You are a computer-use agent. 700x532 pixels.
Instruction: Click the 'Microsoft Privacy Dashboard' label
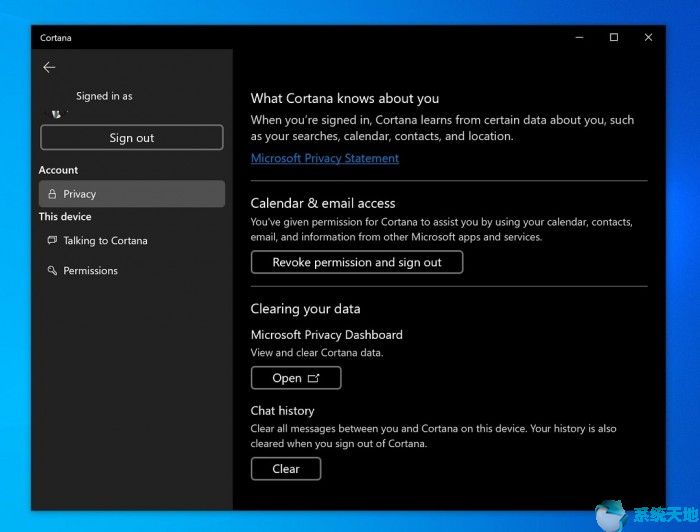coord(326,335)
